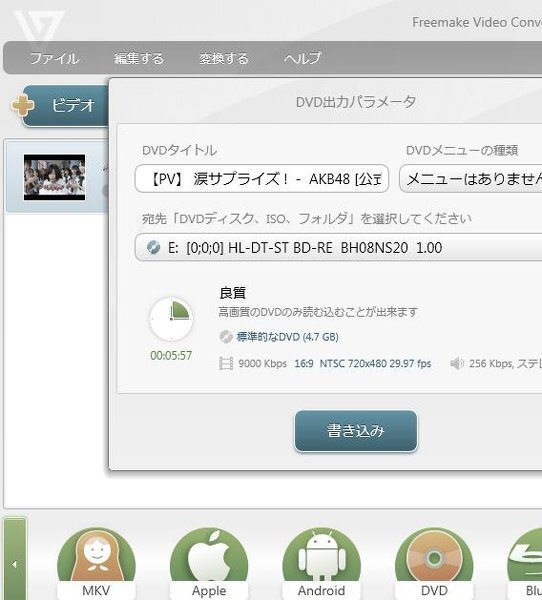Click the disc icon beside 標準的なDVD
The image size is (542, 600).
(226, 337)
